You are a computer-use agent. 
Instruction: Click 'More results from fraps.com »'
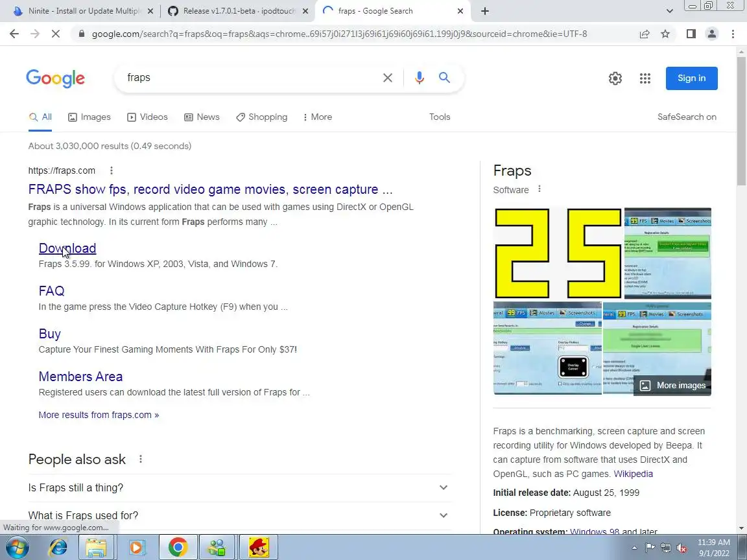99,415
